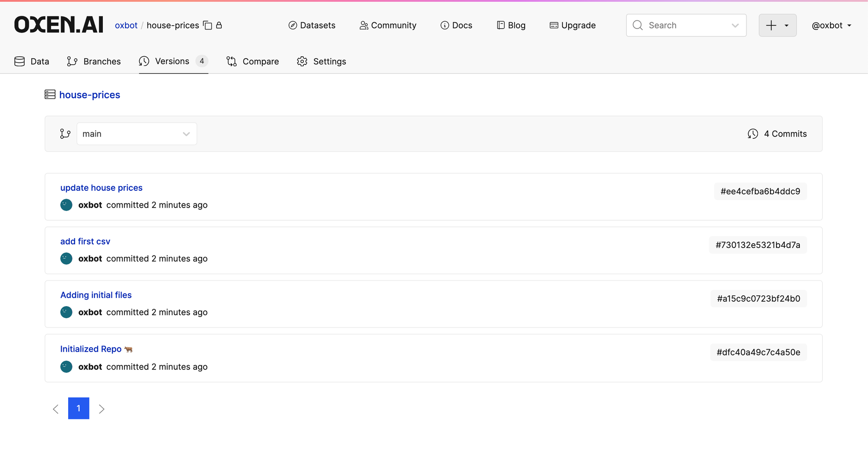Open Community in the top navigation

[x=388, y=25]
